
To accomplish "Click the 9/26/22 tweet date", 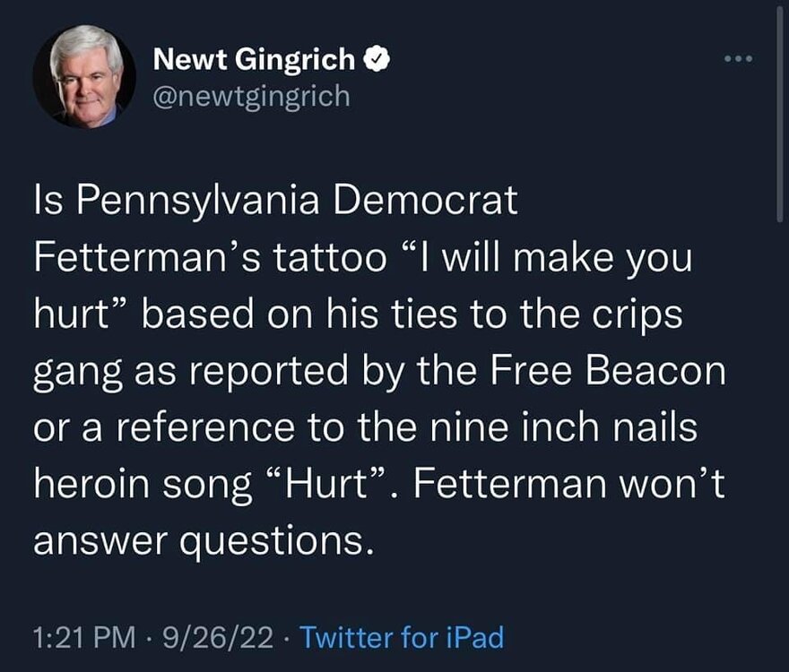I will [217, 638].
